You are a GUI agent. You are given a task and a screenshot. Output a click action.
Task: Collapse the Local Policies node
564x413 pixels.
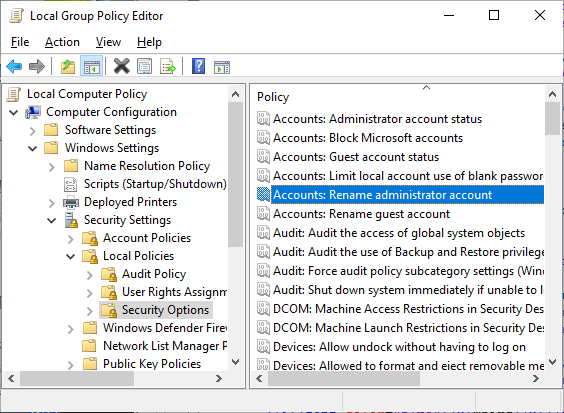pyautogui.click(x=70, y=257)
